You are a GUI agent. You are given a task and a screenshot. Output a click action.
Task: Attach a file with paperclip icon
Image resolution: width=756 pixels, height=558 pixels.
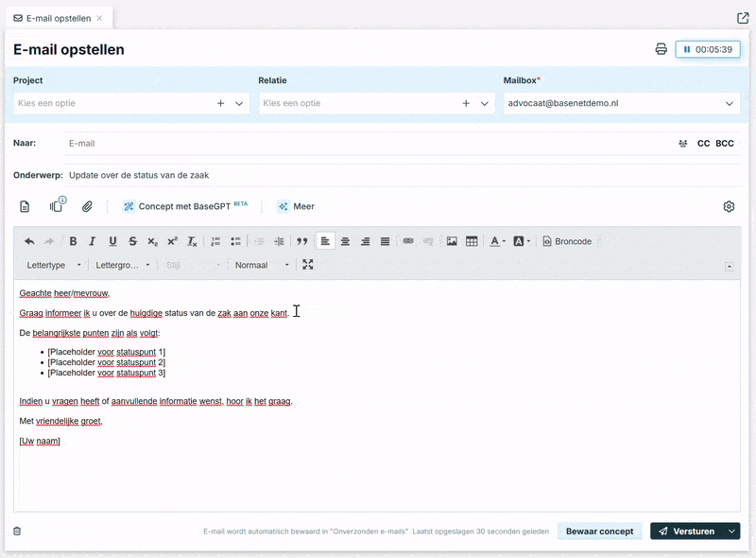[87, 206]
